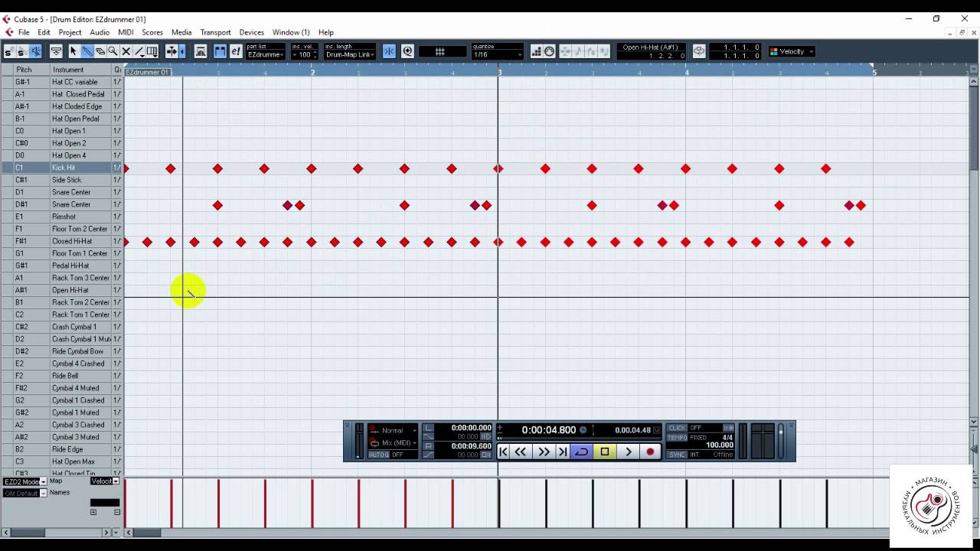This screenshot has height=551, width=980.
Task: Go to next marker in transport
Action: (563, 452)
